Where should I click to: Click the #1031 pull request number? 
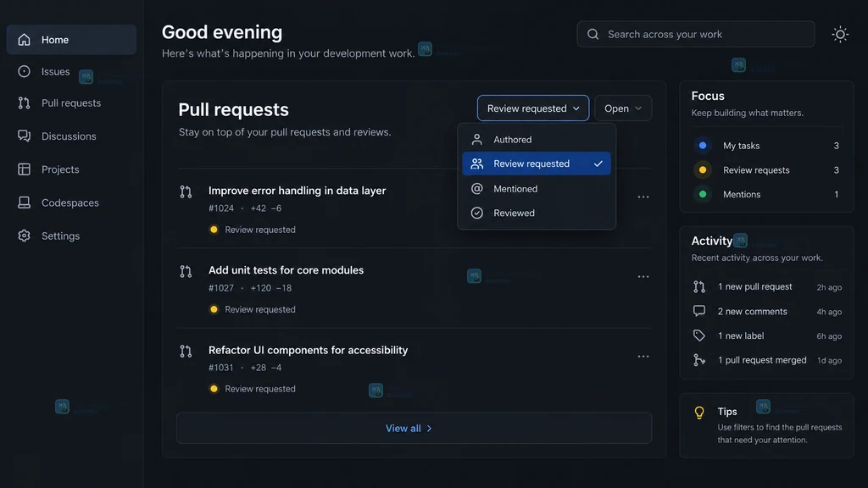click(x=221, y=368)
